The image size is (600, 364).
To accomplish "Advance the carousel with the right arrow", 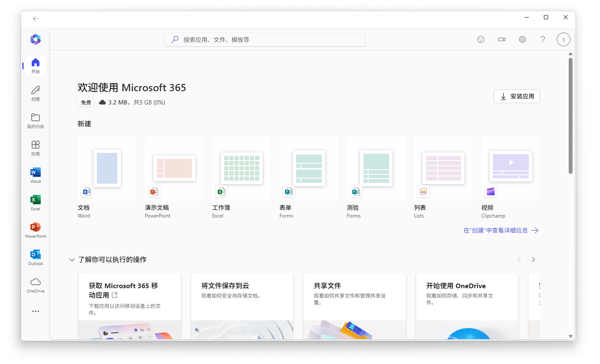I will point(533,260).
